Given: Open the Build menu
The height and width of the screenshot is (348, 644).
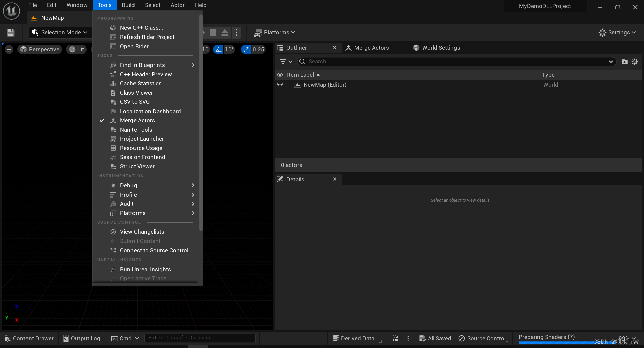Looking at the screenshot, I should pos(128,5).
